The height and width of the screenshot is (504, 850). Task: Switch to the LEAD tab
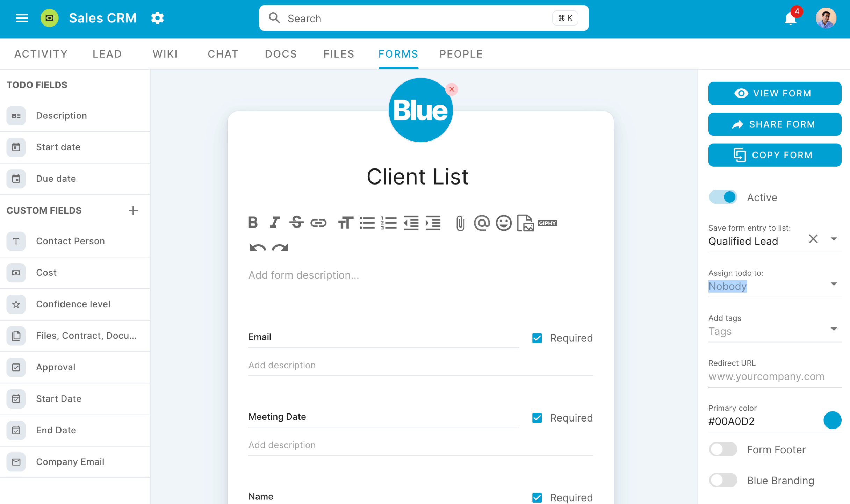point(107,54)
